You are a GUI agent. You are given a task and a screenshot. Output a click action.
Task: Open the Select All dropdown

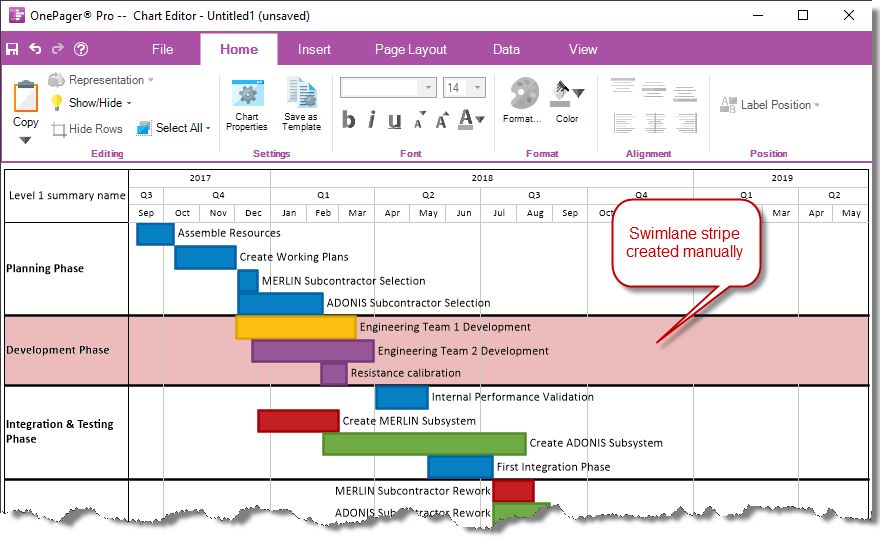tap(174, 128)
